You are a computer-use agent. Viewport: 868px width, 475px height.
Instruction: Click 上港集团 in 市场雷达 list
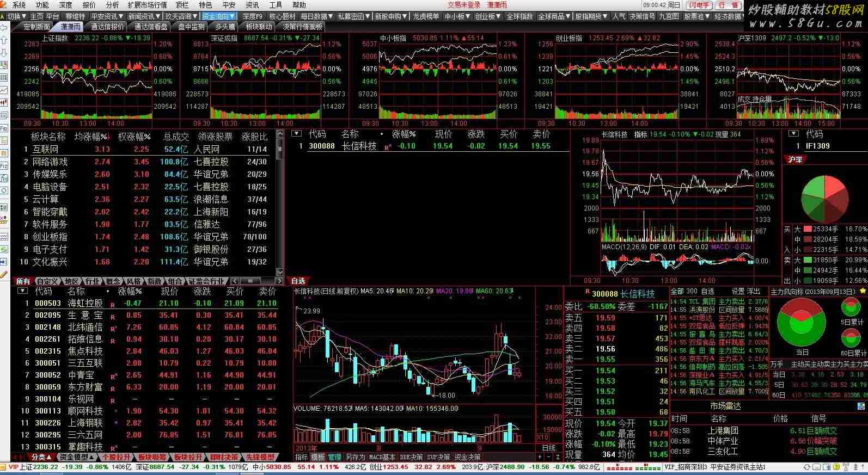click(723, 430)
